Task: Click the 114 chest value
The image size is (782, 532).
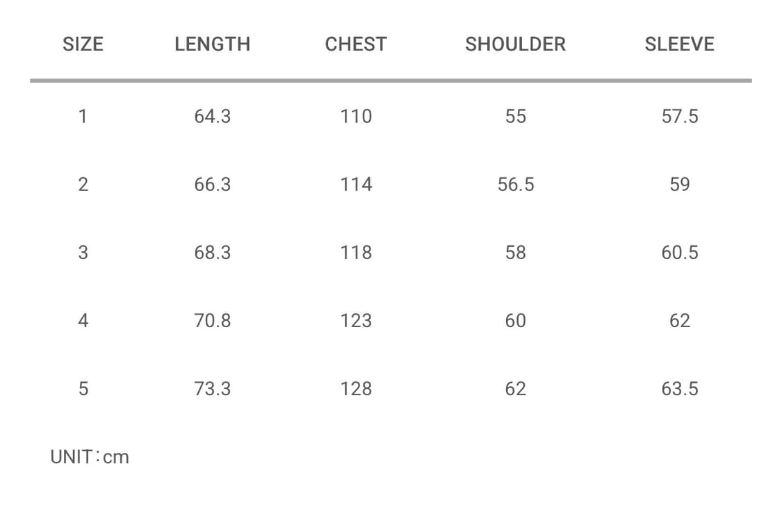Action: pyautogui.click(x=356, y=184)
